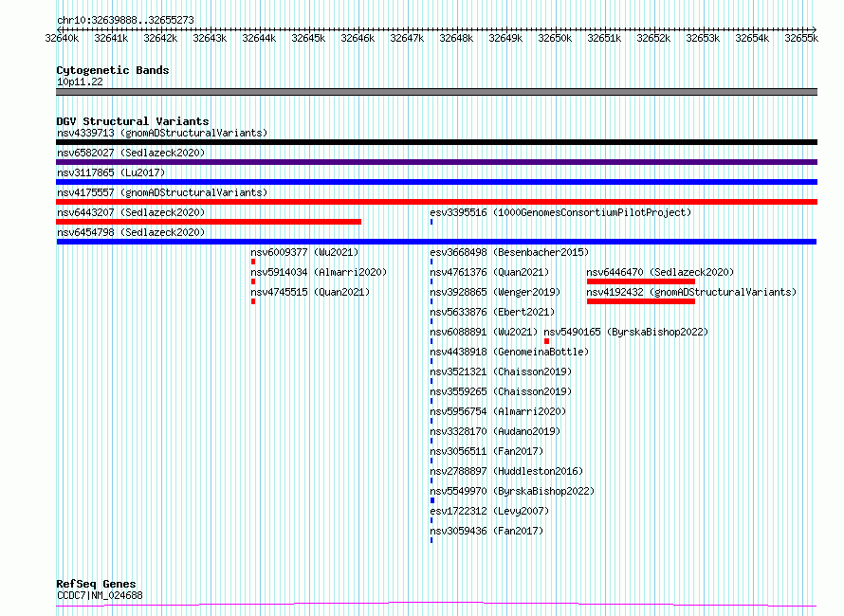The width and height of the screenshot is (844, 616).
Task: Open nsv5549970 ByrskaBishop2022 variant
Action: pyautogui.click(x=512, y=491)
